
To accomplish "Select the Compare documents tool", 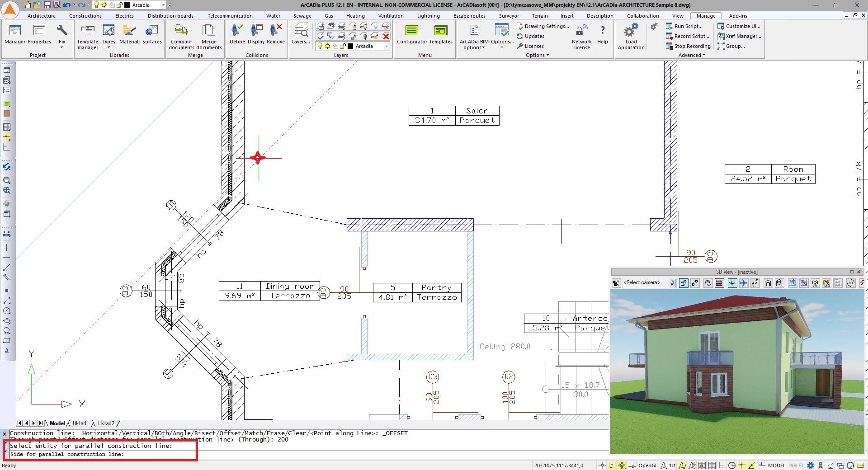I will click(181, 36).
